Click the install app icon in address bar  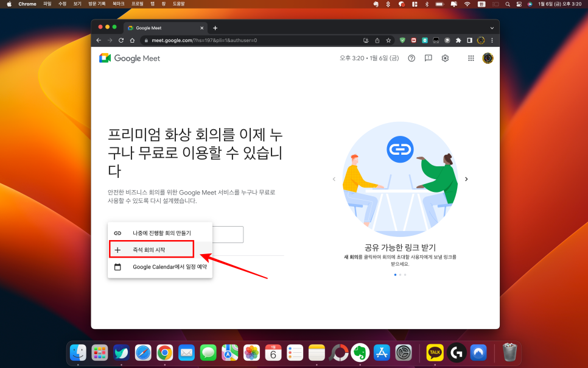click(x=366, y=40)
